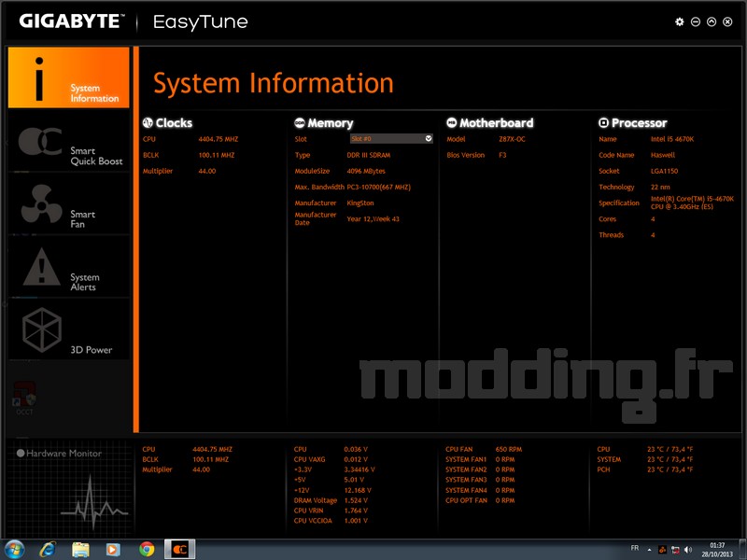Click Clocks CPU value '4404.75 MHZ'

(218, 139)
